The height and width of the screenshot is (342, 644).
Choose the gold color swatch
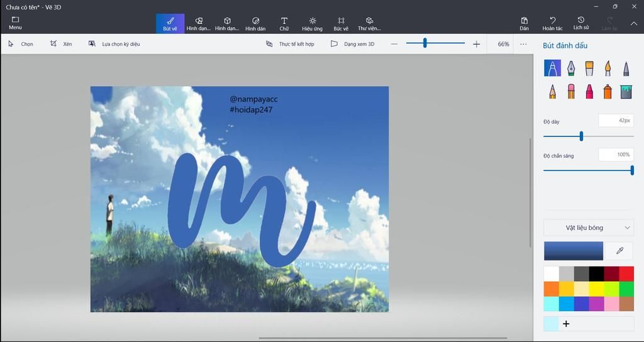[x=567, y=289]
